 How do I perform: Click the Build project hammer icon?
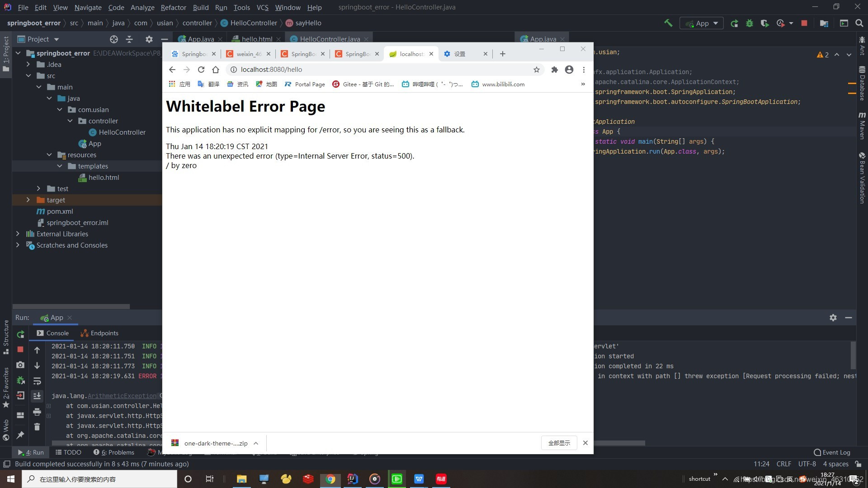[x=667, y=23]
